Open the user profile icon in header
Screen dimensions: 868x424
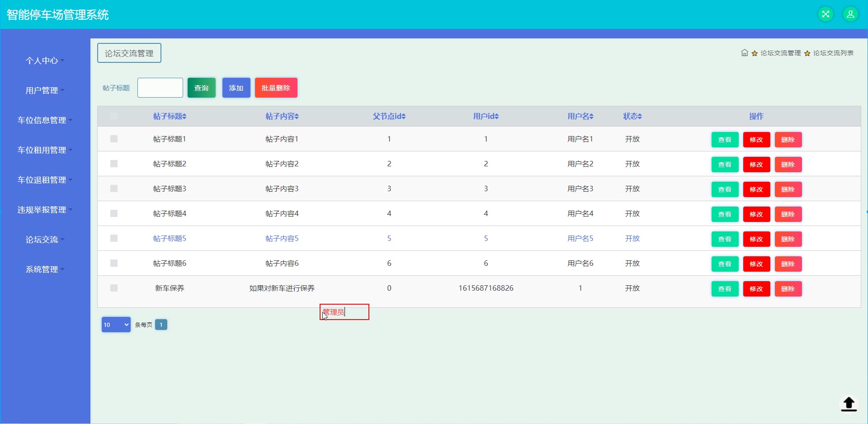tap(850, 14)
